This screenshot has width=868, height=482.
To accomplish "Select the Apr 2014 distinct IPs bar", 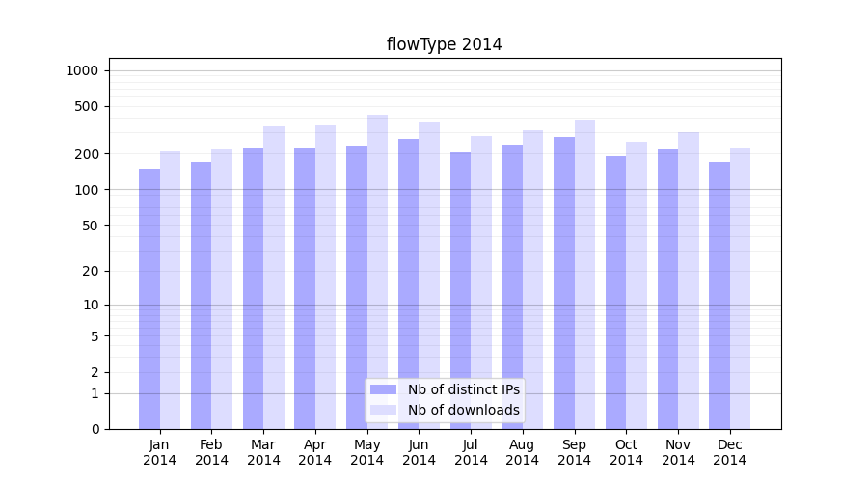I will [305, 289].
